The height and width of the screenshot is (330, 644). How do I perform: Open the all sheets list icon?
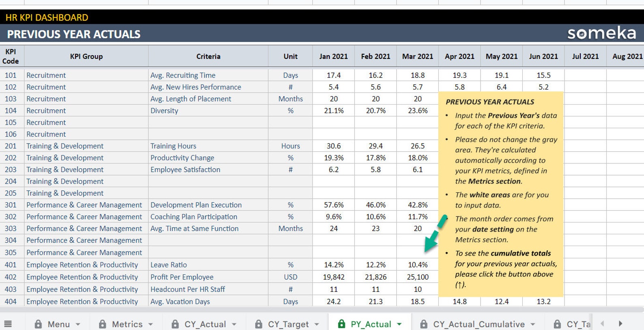(8, 324)
